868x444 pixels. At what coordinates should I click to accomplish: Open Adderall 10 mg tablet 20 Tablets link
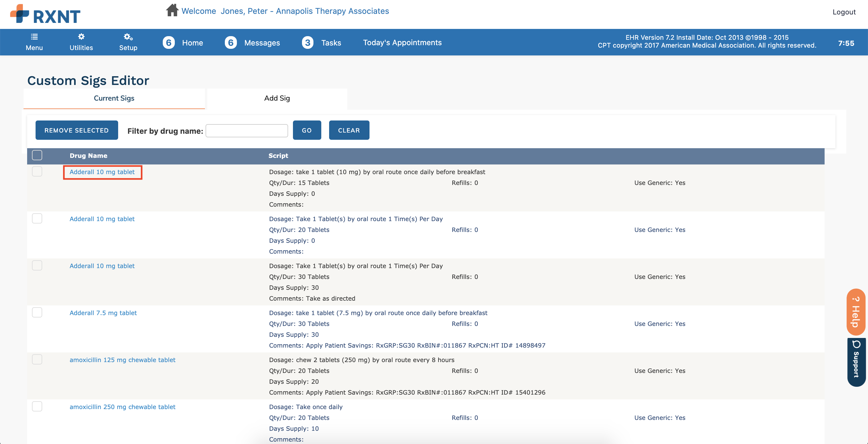click(x=102, y=219)
